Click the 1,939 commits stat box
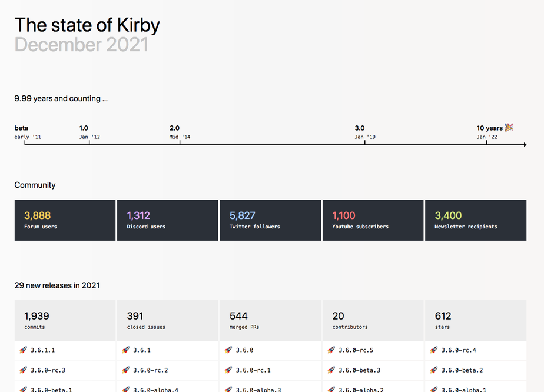 point(65,321)
